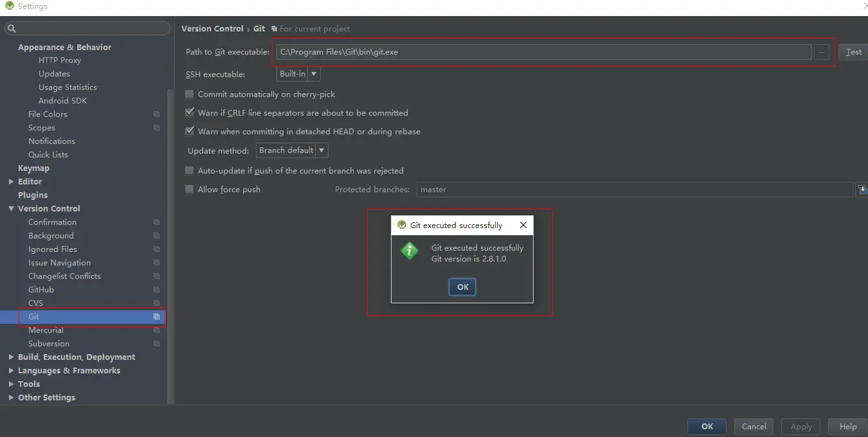Select Appearance & Behavior category
868x437 pixels.
pos(64,48)
